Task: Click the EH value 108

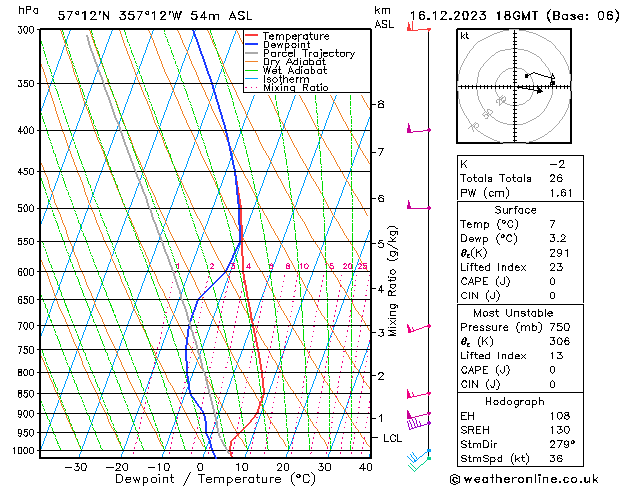Action: (x=560, y=416)
